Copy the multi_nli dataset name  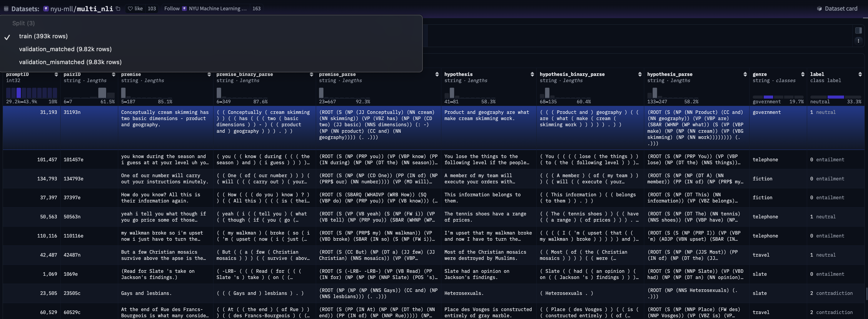click(118, 9)
